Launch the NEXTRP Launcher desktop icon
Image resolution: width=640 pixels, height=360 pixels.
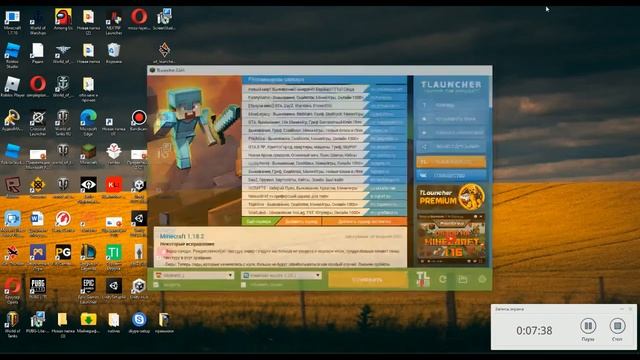click(x=113, y=21)
